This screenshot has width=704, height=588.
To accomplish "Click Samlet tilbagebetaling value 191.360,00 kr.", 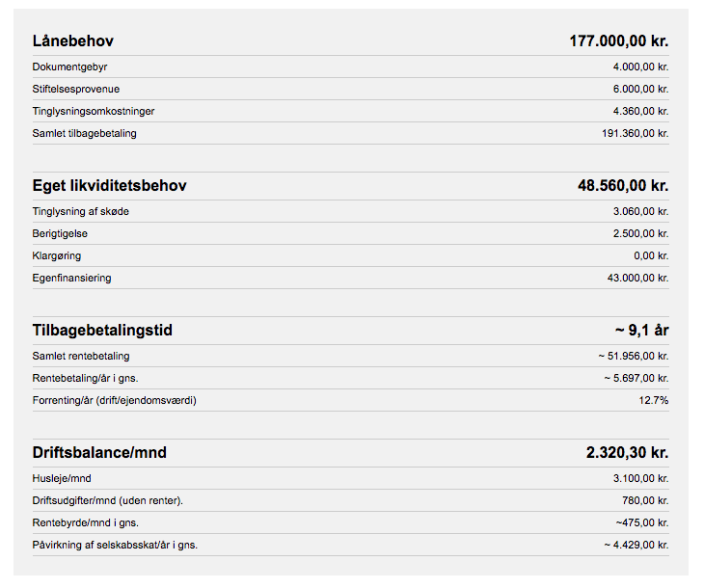I will 635,133.
